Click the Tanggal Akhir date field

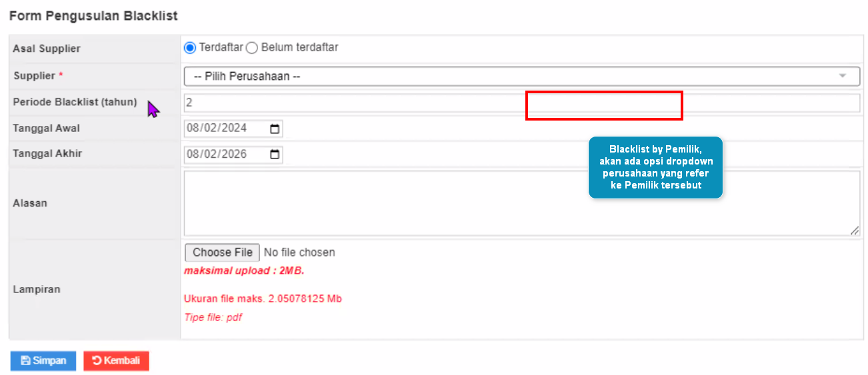point(233,155)
